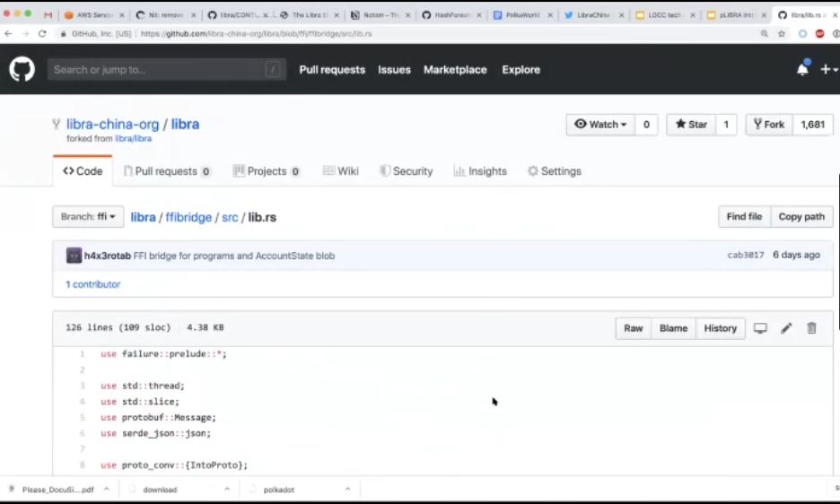The image size is (840, 504).
Task: Switch to Pull requests repo tab
Action: (167, 171)
